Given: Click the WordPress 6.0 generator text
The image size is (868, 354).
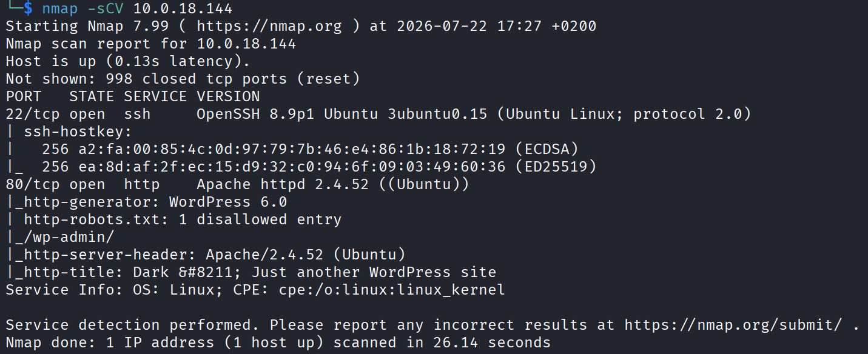Looking at the screenshot, I should coord(228,202).
